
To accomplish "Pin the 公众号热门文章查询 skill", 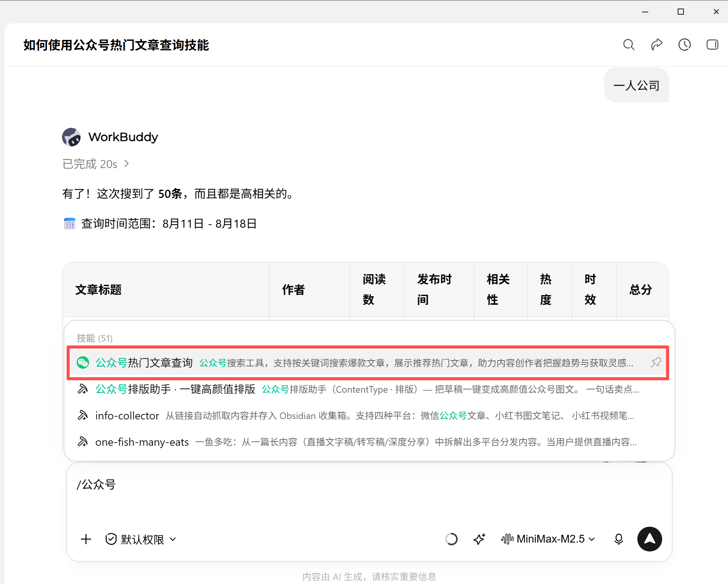I will (x=656, y=363).
